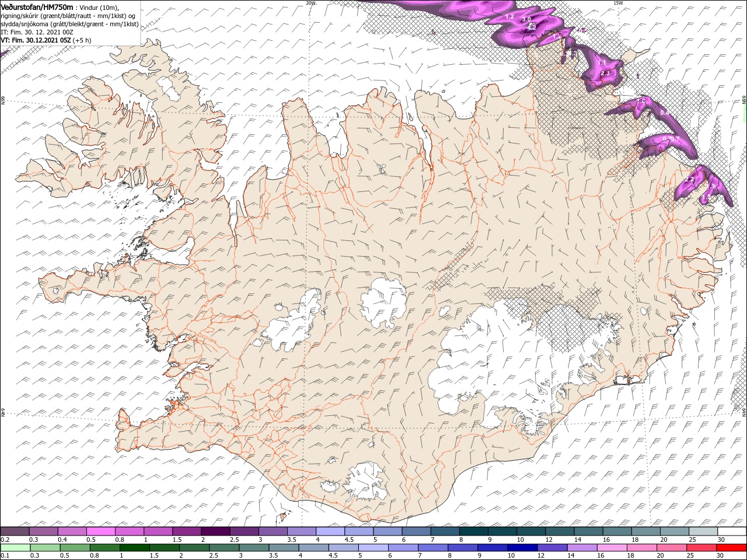Choose the lavender 4 swatch in upper legend

point(330,531)
